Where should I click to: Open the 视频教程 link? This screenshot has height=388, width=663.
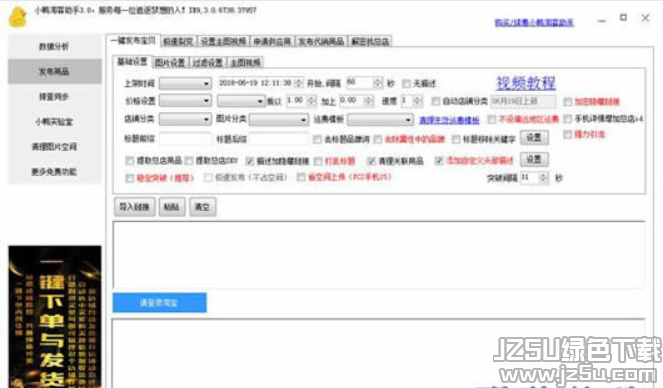coord(526,83)
